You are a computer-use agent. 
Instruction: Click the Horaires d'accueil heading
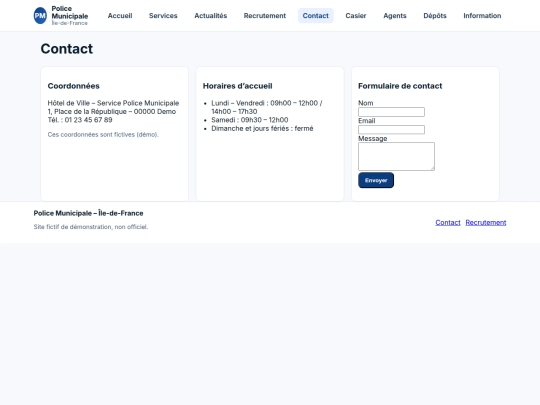coord(237,86)
